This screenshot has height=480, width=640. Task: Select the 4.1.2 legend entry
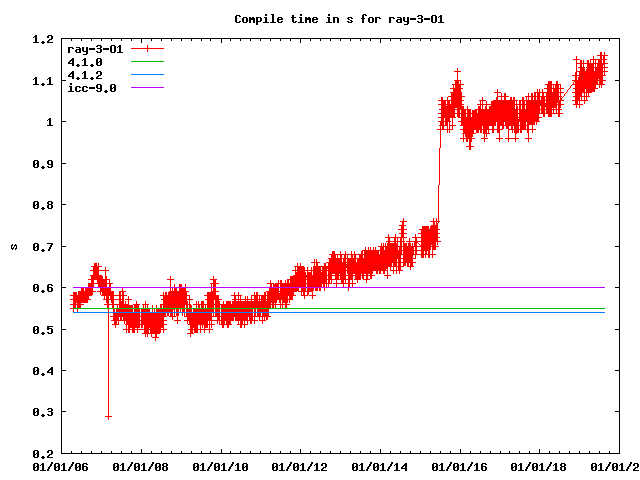tap(84, 75)
